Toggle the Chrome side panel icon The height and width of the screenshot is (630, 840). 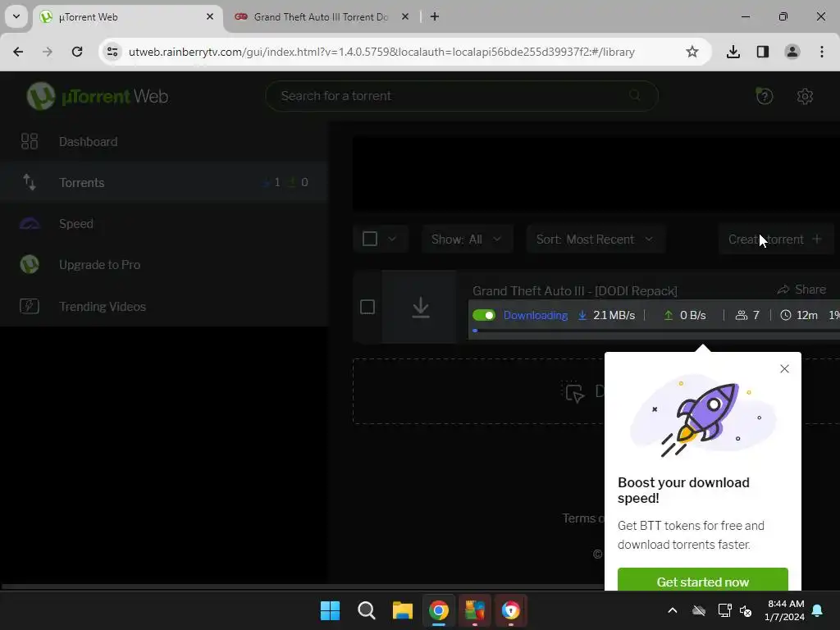[763, 52]
